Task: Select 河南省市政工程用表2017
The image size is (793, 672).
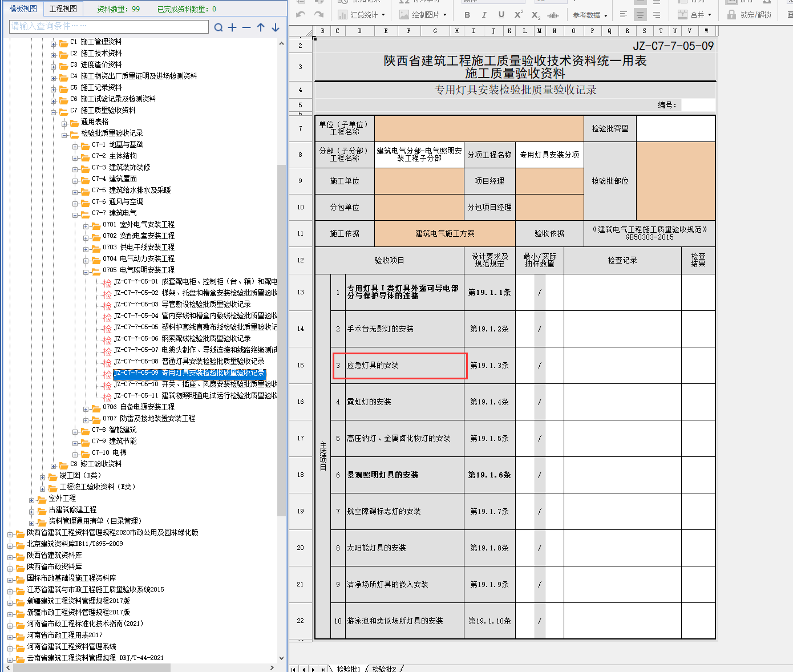Action: point(64,635)
